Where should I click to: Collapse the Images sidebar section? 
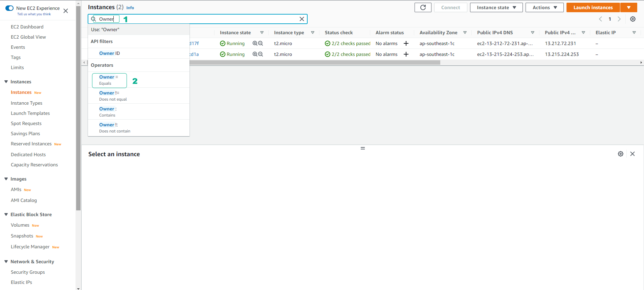click(6, 179)
